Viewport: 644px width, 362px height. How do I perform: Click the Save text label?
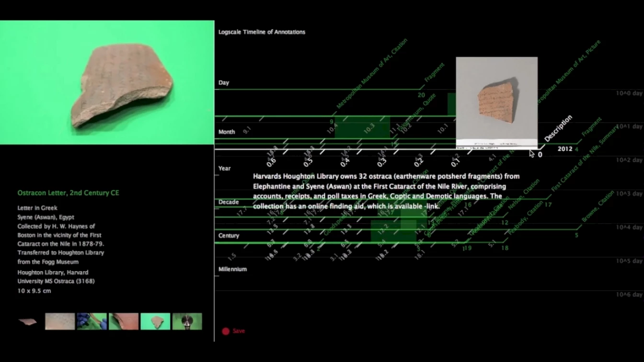239,331
